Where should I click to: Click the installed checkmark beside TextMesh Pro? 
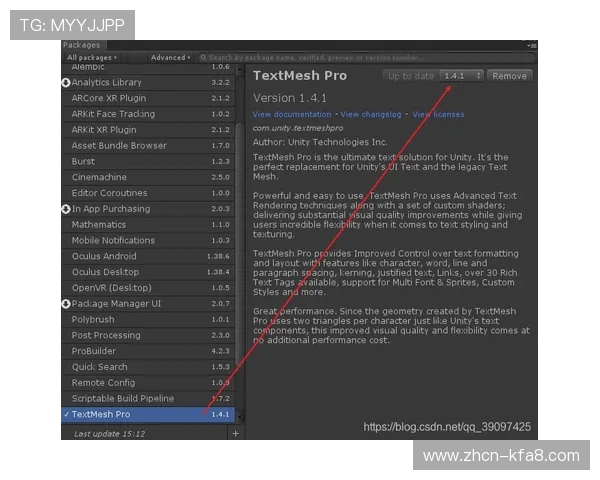(66, 414)
